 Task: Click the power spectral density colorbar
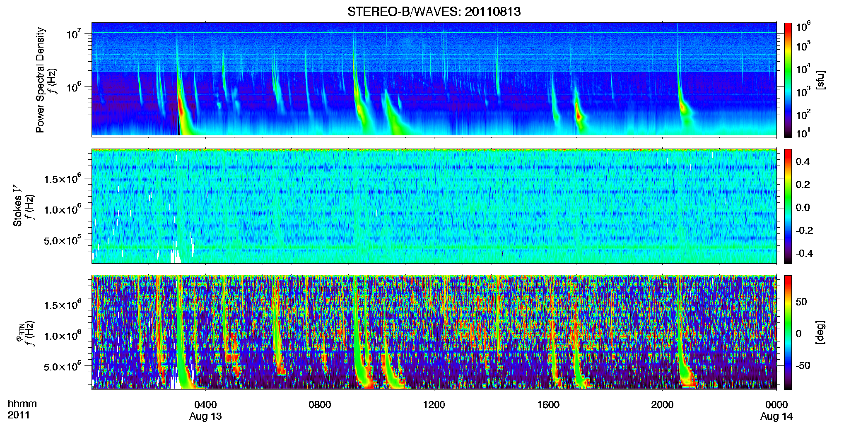point(788,80)
